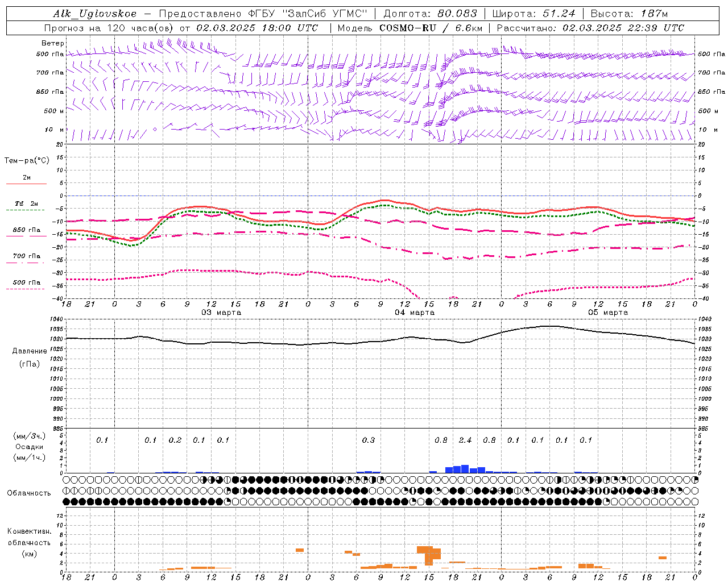Screen dimensions: 728x582
Task: Select the temperature label "Тем-ра(°C)"
Action: click(x=27, y=161)
